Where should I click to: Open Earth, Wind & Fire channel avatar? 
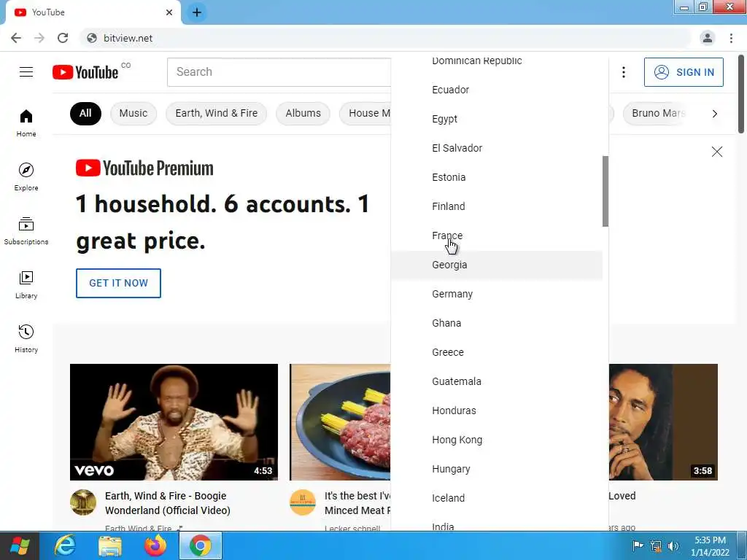(x=83, y=502)
